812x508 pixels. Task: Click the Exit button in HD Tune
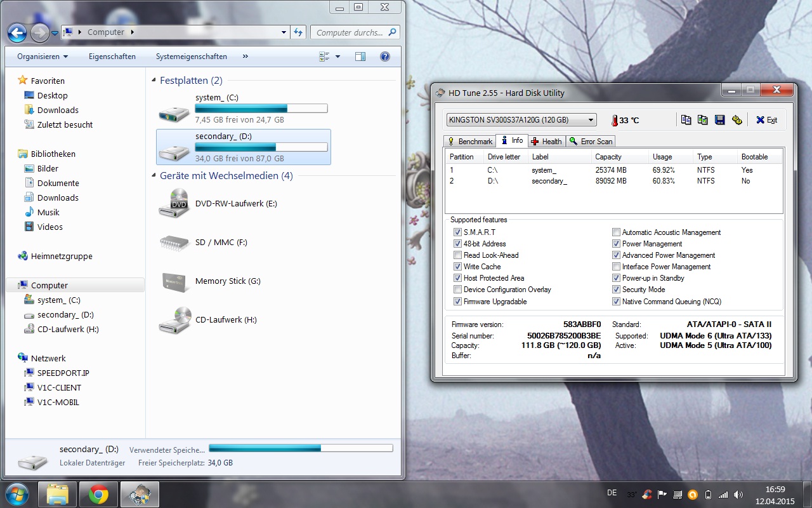tap(766, 120)
